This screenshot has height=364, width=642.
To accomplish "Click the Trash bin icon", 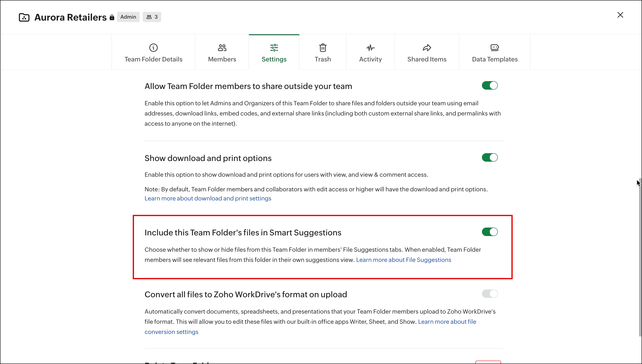I will tap(323, 47).
